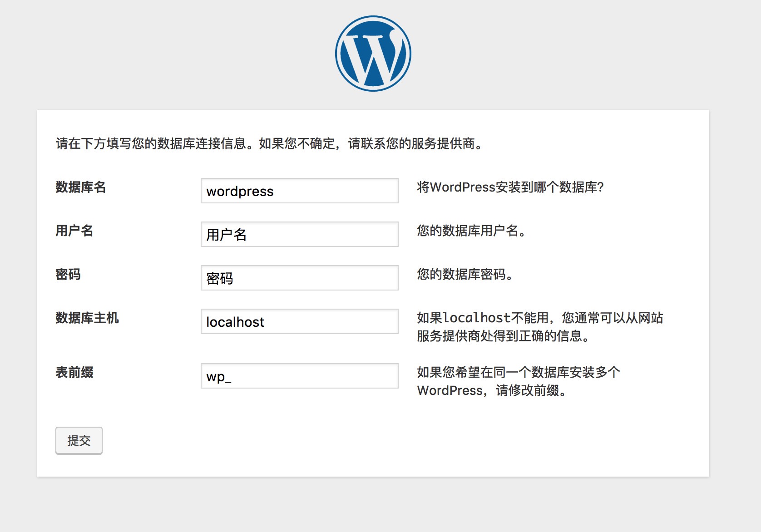Submit the form with the 提交 button
Viewport: 761px width, 532px height.
pos(79,440)
